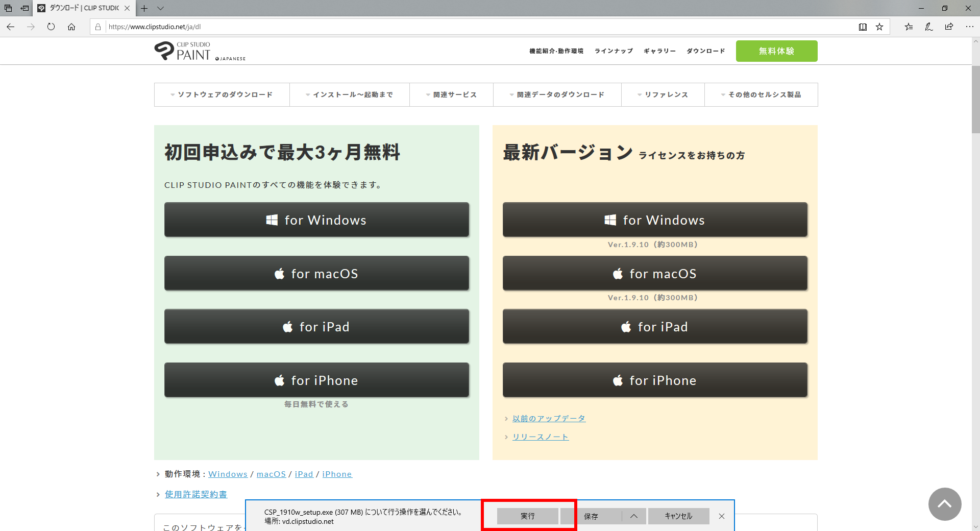
Task: Expand その他のセルシス製品 section tab
Action: (761, 94)
